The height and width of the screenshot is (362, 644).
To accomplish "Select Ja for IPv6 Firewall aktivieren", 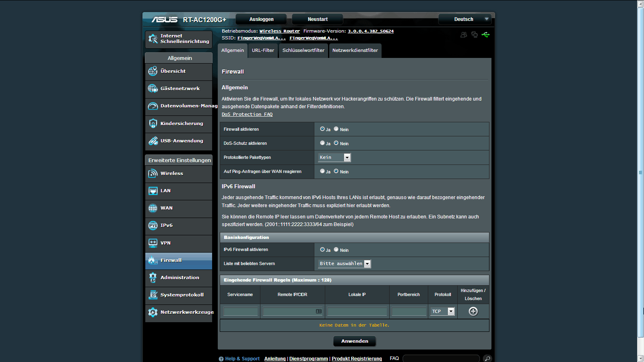I will 322,249.
